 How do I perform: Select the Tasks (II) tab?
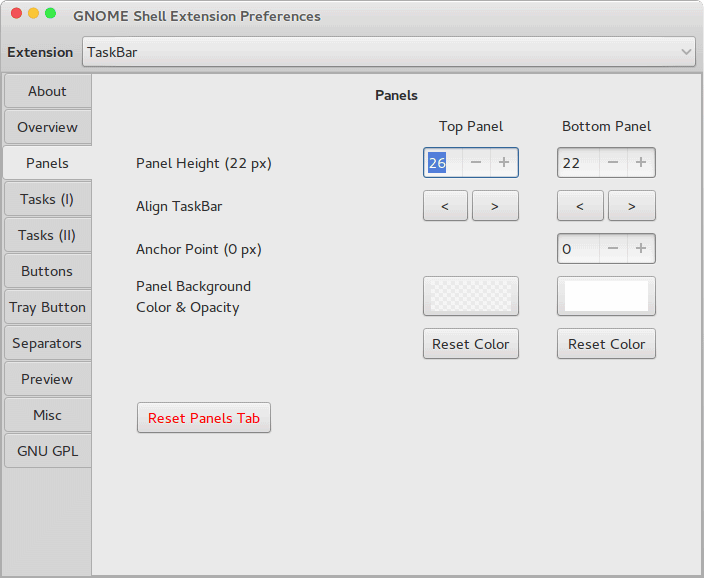click(48, 235)
